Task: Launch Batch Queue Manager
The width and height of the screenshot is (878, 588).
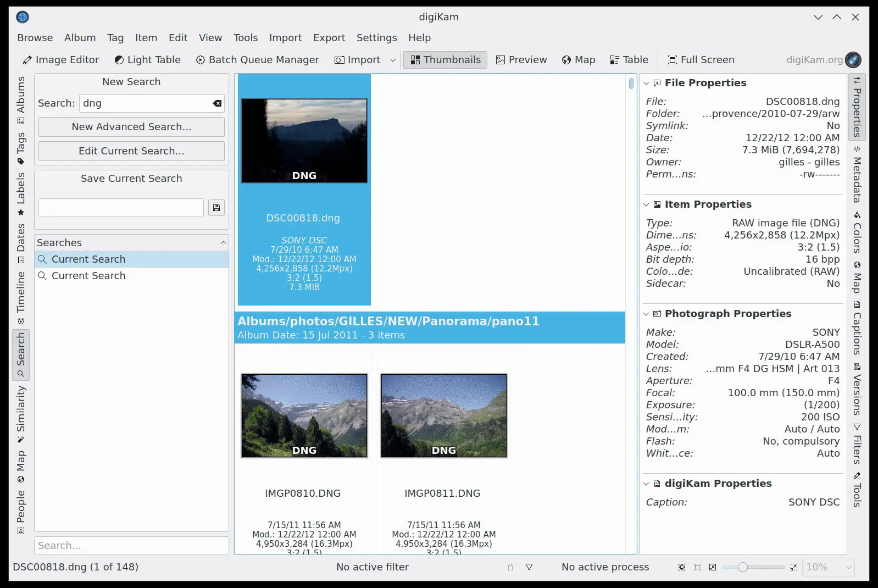Action: coord(257,60)
